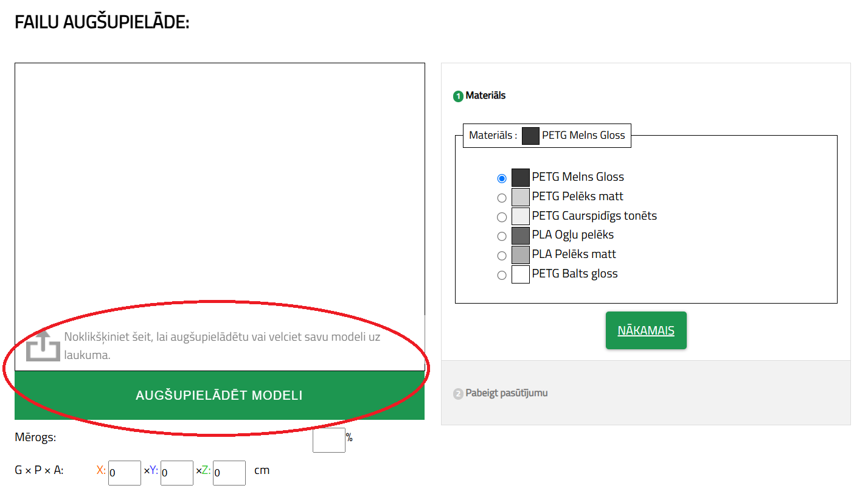Click the green step 1 Materiāls badge

click(458, 96)
